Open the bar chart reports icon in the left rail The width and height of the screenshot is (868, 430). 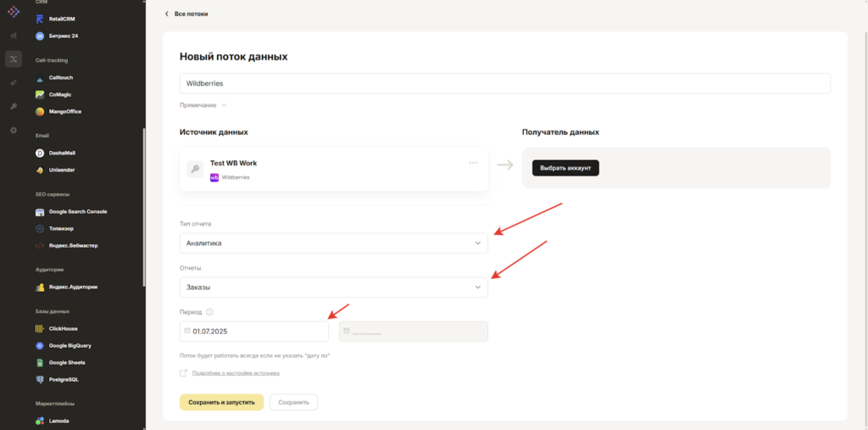click(x=14, y=36)
